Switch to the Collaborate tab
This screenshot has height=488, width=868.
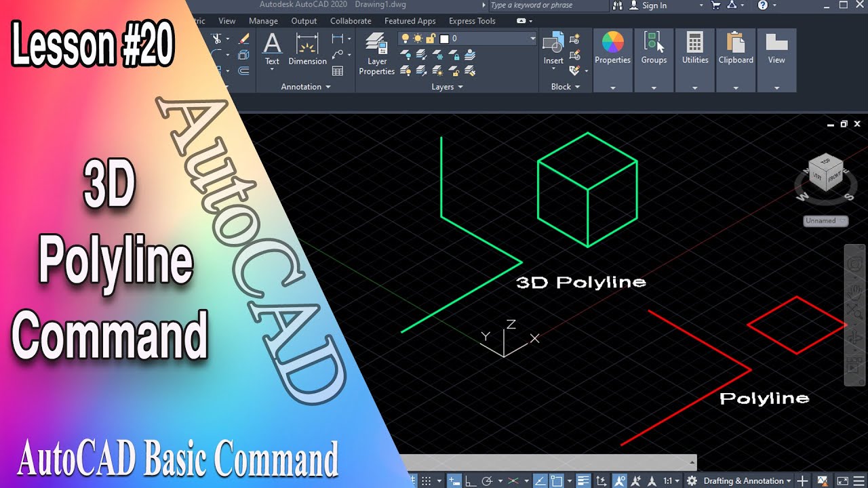pyautogui.click(x=351, y=21)
